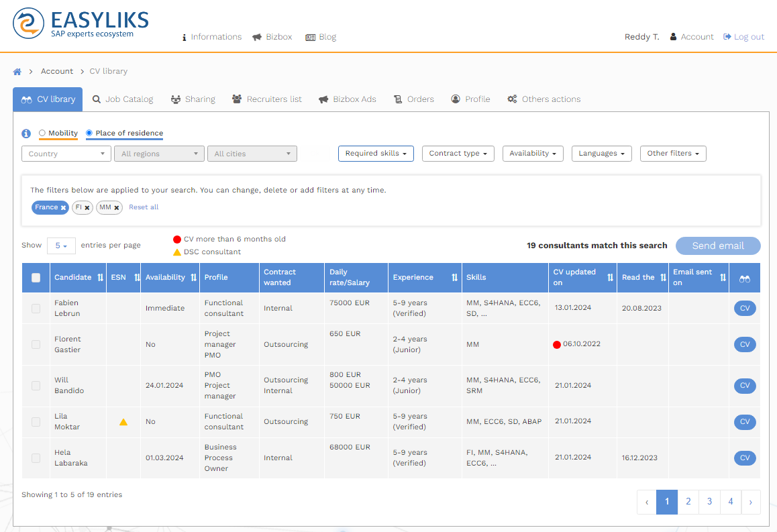Open entries per page dropdown

click(61, 246)
